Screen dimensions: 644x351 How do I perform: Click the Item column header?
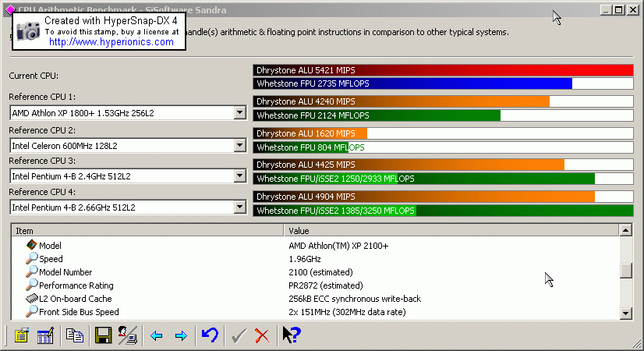147,231
